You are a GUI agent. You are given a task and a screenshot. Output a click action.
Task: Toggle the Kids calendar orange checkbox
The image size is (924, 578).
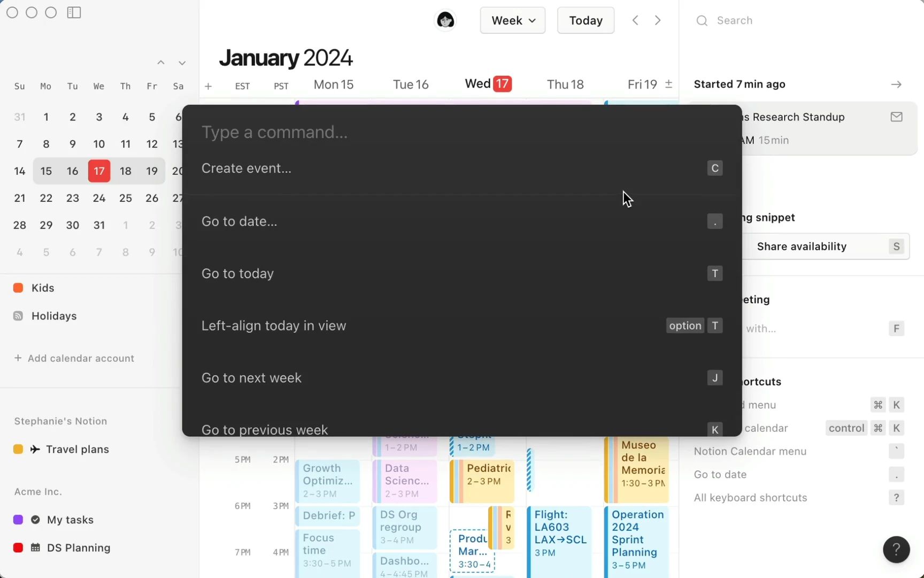click(x=18, y=288)
